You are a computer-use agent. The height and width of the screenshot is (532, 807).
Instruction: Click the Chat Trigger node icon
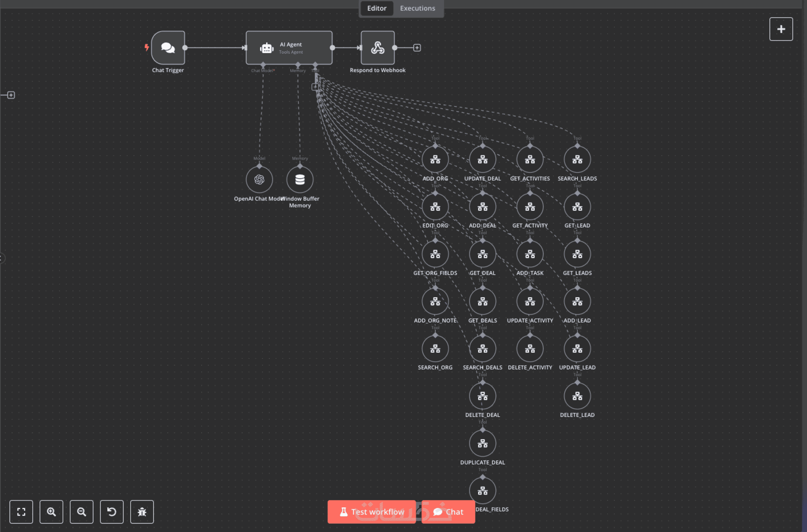tap(168, 48)
